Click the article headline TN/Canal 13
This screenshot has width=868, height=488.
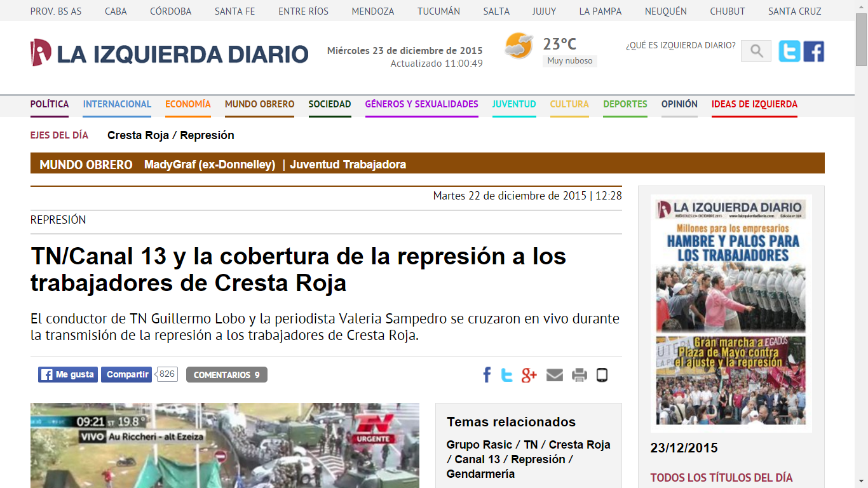pyautogui.click(x=298, y=269)
